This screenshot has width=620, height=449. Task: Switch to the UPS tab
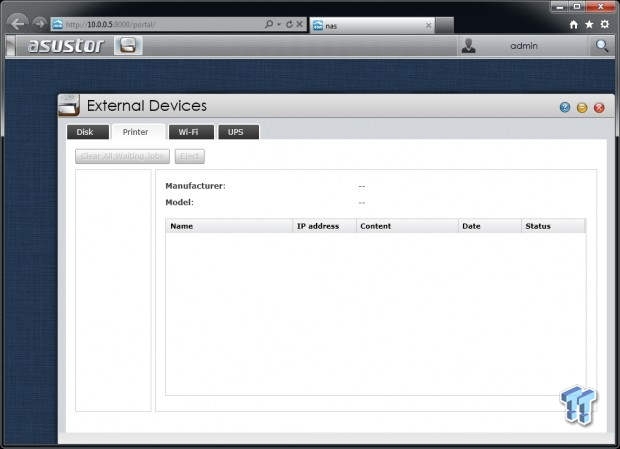[x=238, y=132]
